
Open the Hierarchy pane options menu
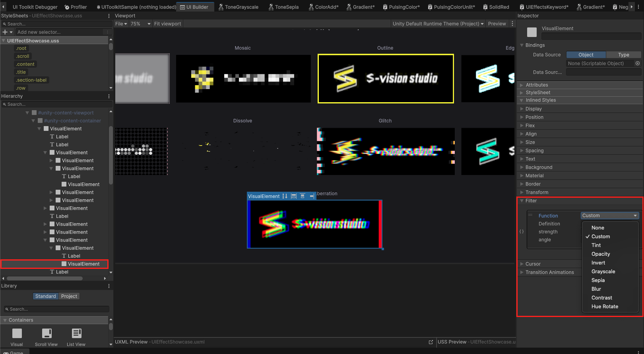click(x=109, y=96)
